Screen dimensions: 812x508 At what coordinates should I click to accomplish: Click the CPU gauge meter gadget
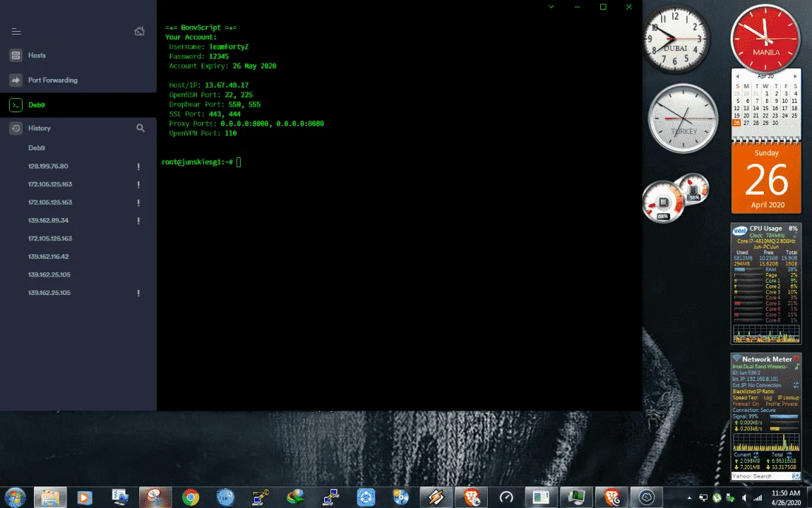[x=663, y=202]
